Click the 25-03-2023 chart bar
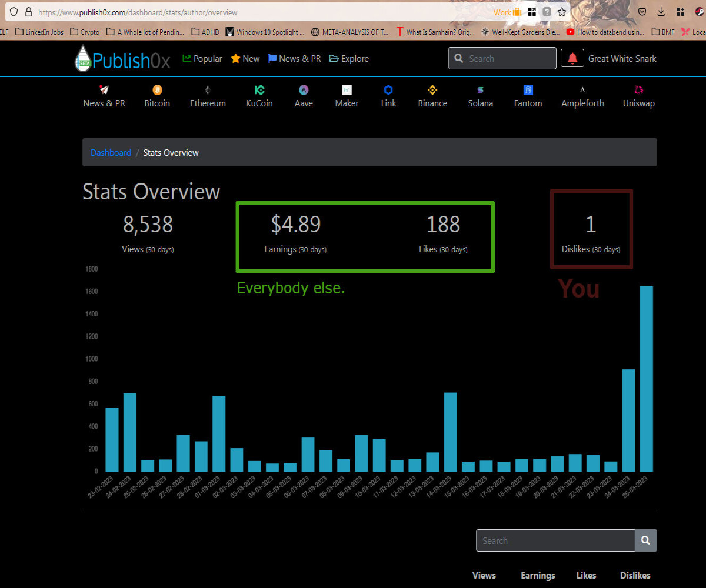 pyautogui.click(x=646, y=379)
